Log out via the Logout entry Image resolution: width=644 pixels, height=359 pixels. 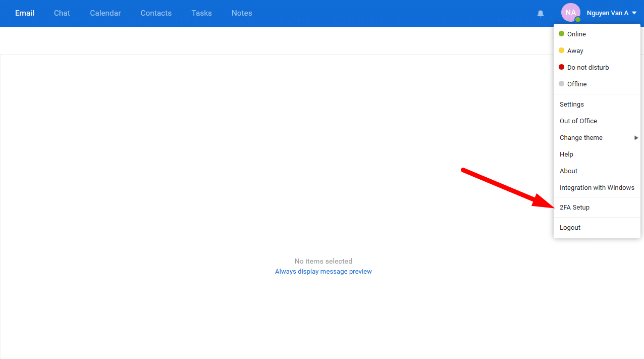coord(570,228)
